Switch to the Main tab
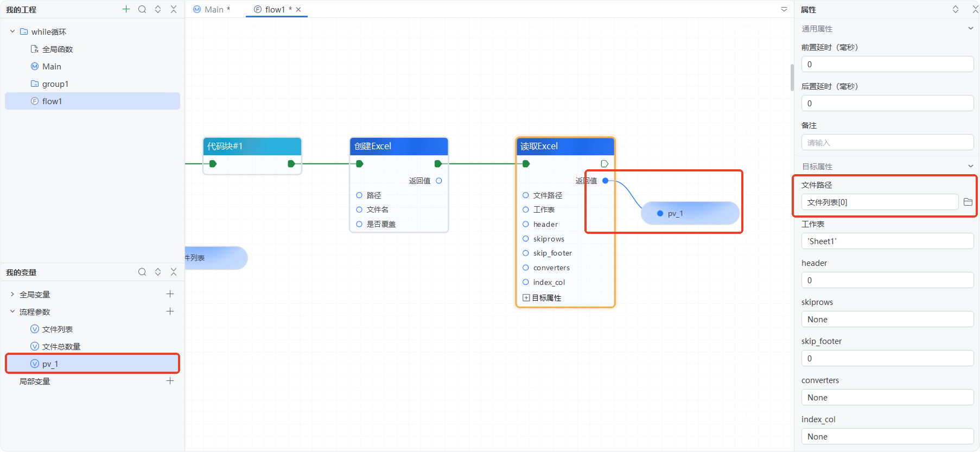The image size is (980, 452). 212,9
